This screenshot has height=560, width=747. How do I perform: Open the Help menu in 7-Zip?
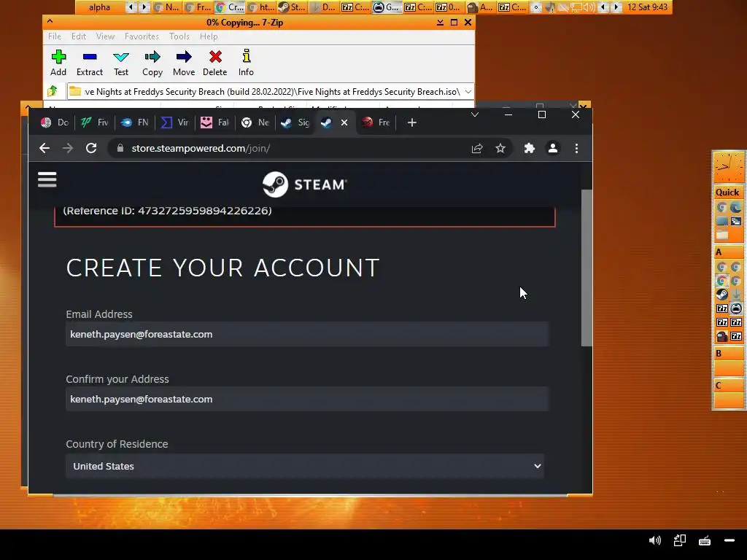[x=209, y=36]
